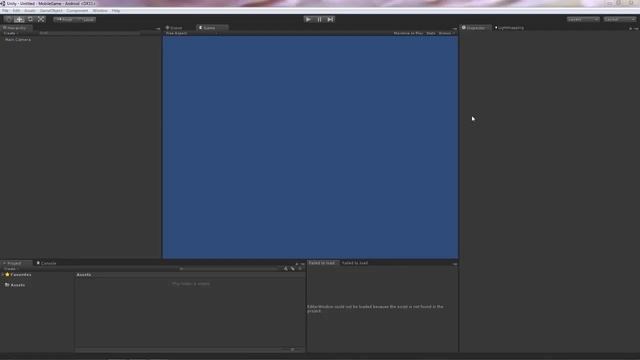Click the Hierarchy search field
Viewport: 640px width, 360px height.
coord(89,33)
